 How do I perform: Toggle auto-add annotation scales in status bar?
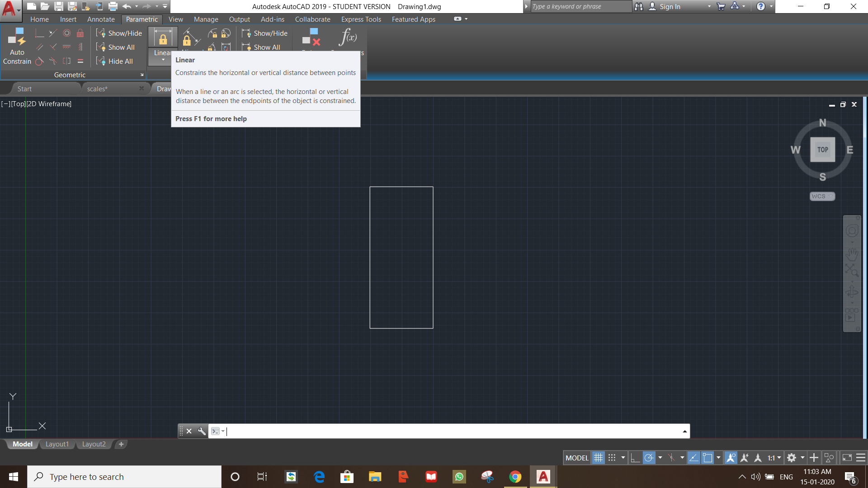pyautogui.click(x=744, y=458)
